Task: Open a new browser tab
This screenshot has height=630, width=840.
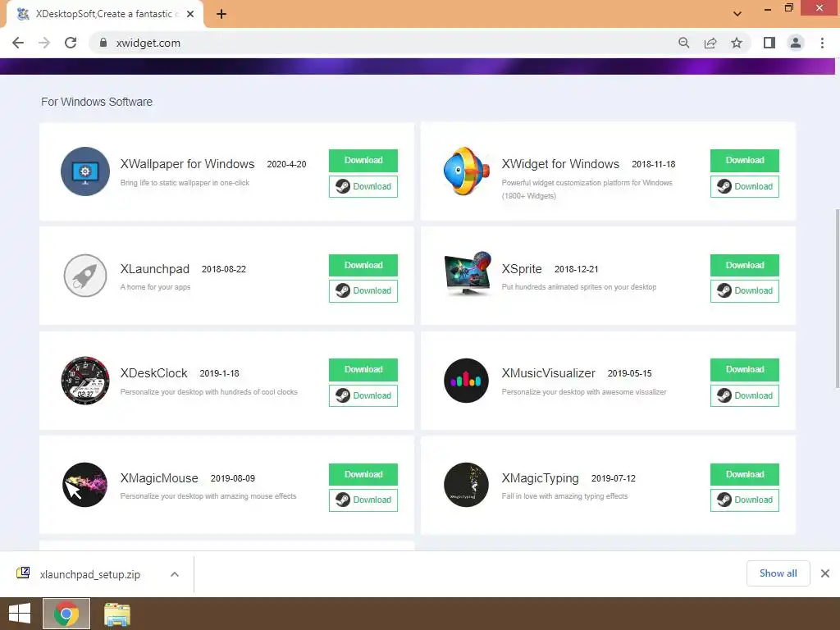Action: tap(221, 15)
